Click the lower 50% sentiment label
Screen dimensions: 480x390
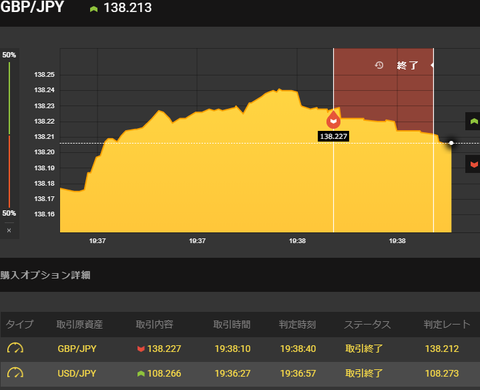click(9, 213)
